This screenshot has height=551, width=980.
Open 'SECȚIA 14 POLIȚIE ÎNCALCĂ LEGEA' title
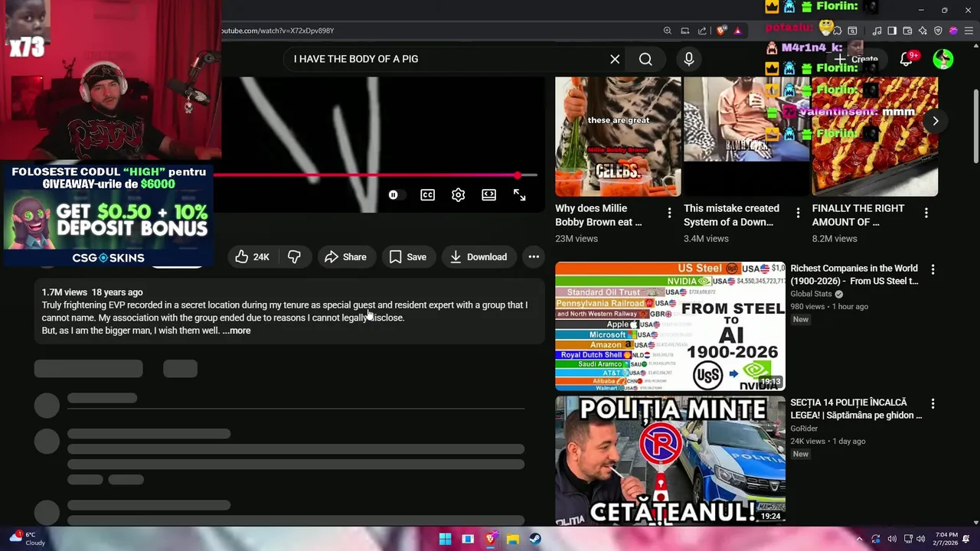coord(856,409)
